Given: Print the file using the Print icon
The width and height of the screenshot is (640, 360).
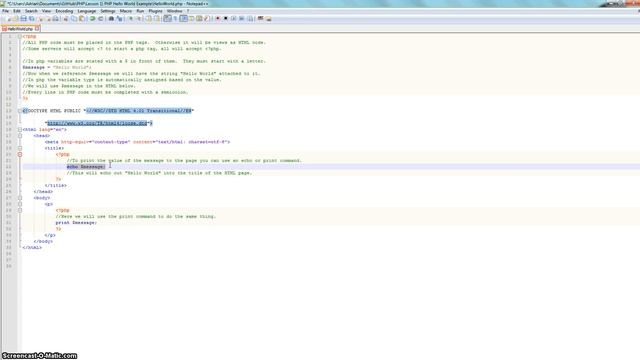Looking at the screenshot, I should [56, 19].
